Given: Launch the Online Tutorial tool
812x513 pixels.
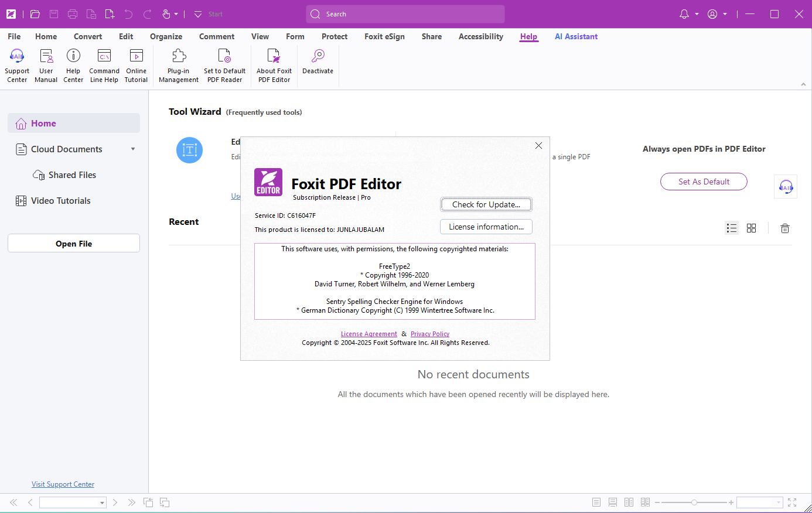Looking at the screenshot, I should coord(136,66).
